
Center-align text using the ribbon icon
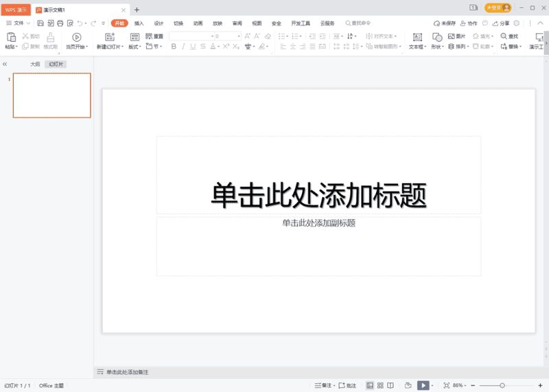[293, 46]
